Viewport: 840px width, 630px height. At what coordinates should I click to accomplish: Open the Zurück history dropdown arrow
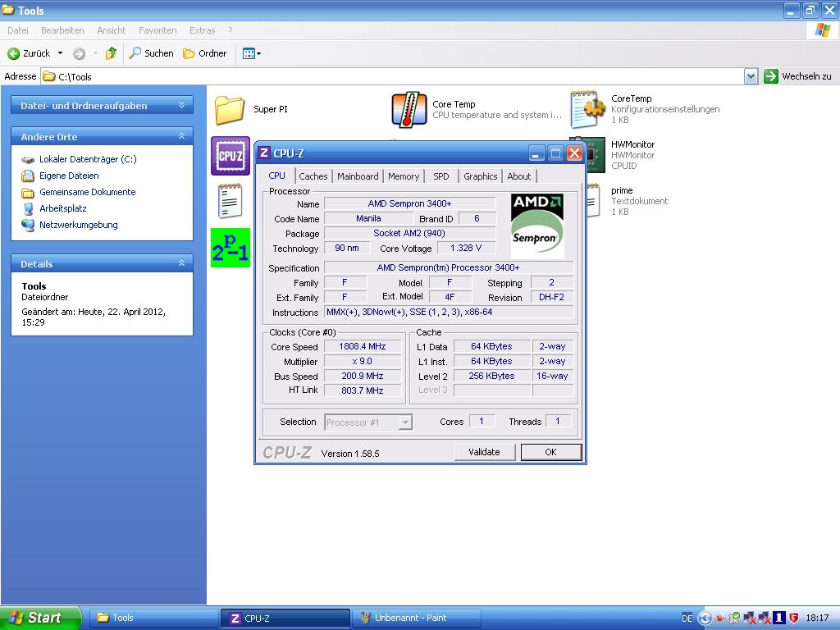pyautogui.click(x=60, y=53)
